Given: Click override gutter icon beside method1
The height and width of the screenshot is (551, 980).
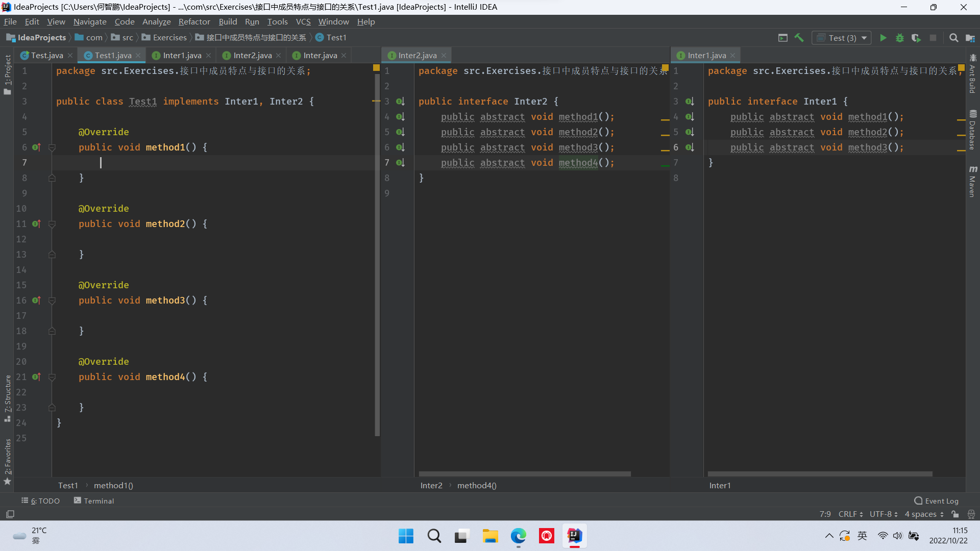Looking at the screenshot, I should (36, 147).
